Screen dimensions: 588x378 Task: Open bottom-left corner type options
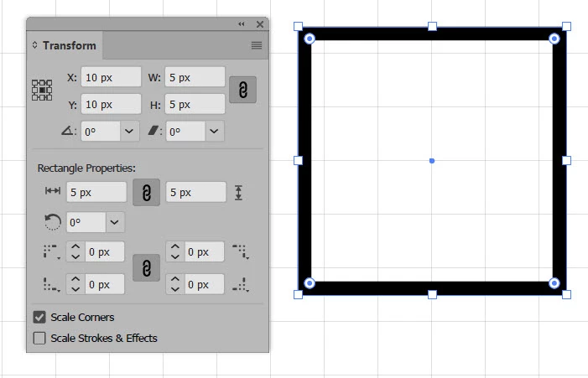[x=52, y=285]
